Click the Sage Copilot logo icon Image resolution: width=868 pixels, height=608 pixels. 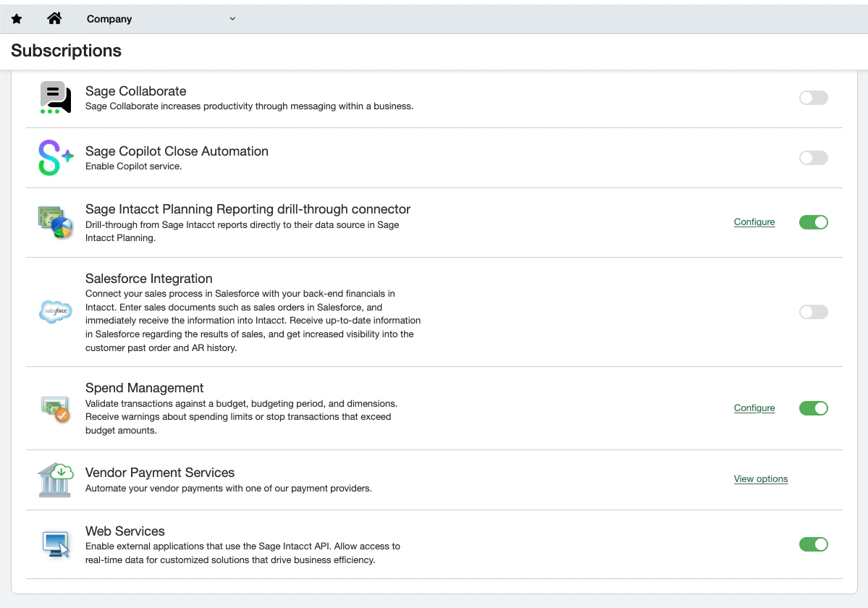click(55, 158)
